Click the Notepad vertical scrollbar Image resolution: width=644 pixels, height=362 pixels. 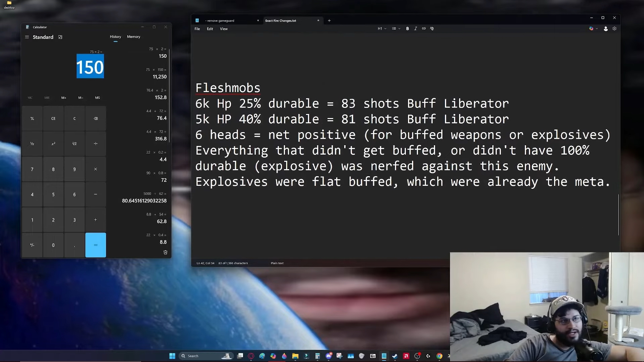[618, 214]
